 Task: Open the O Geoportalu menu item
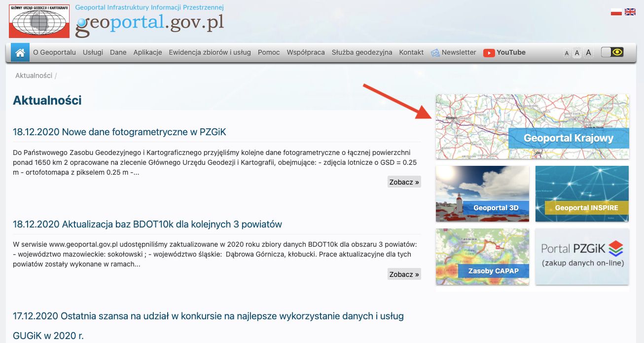point(54,52)
